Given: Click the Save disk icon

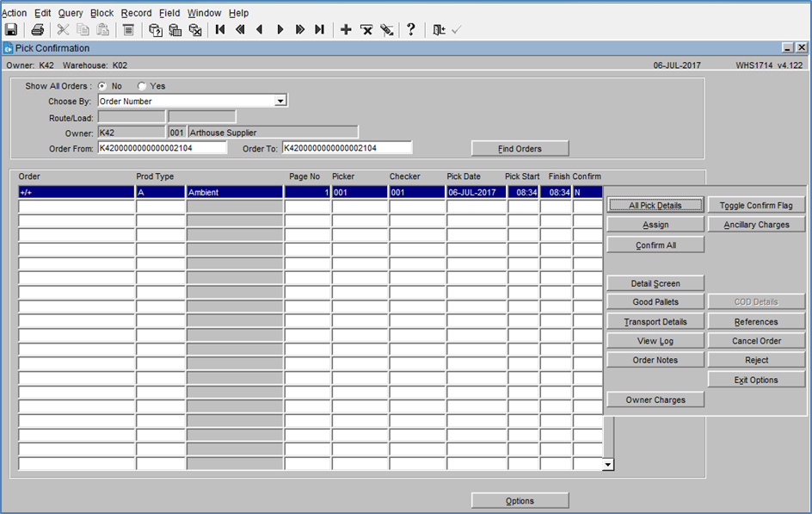Looking at the screenshot, I should pyautogui.click(x=11, y=30).
